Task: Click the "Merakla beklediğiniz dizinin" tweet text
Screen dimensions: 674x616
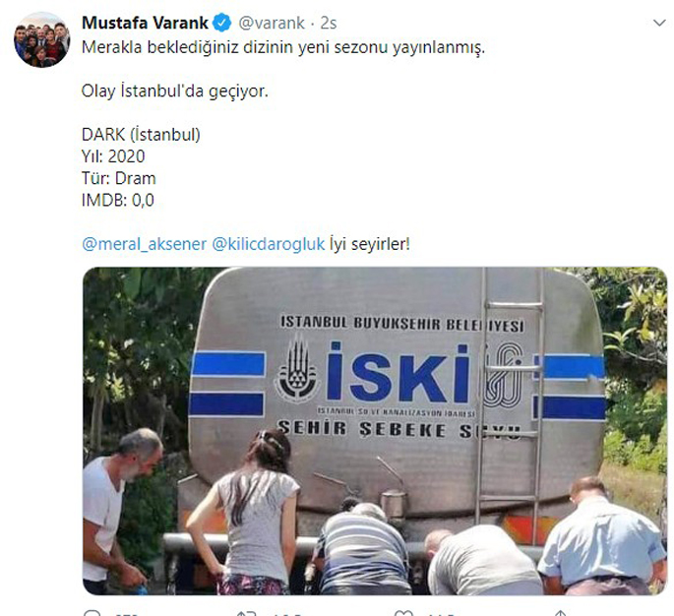Action: tap(283, 47)
